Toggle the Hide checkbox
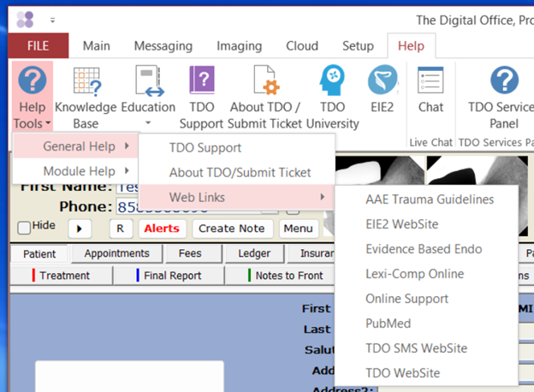The height and width of the screenshot is (392, 534). [x=24, y=227]
